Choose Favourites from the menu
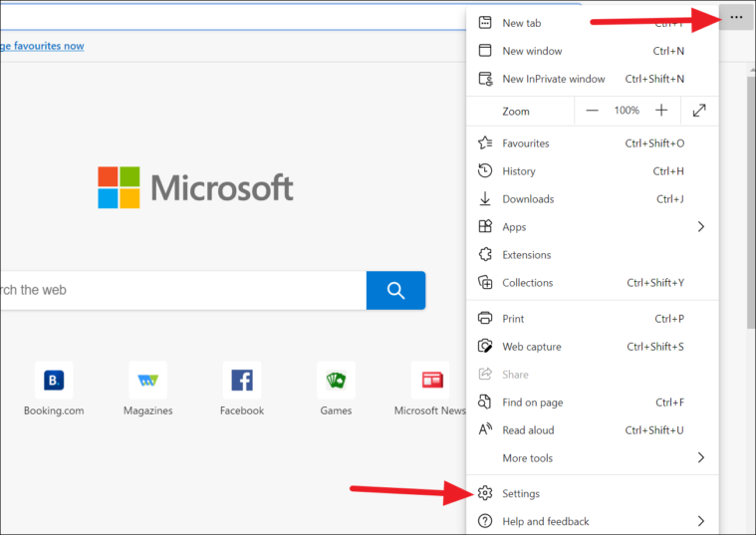 pos(592,142)
